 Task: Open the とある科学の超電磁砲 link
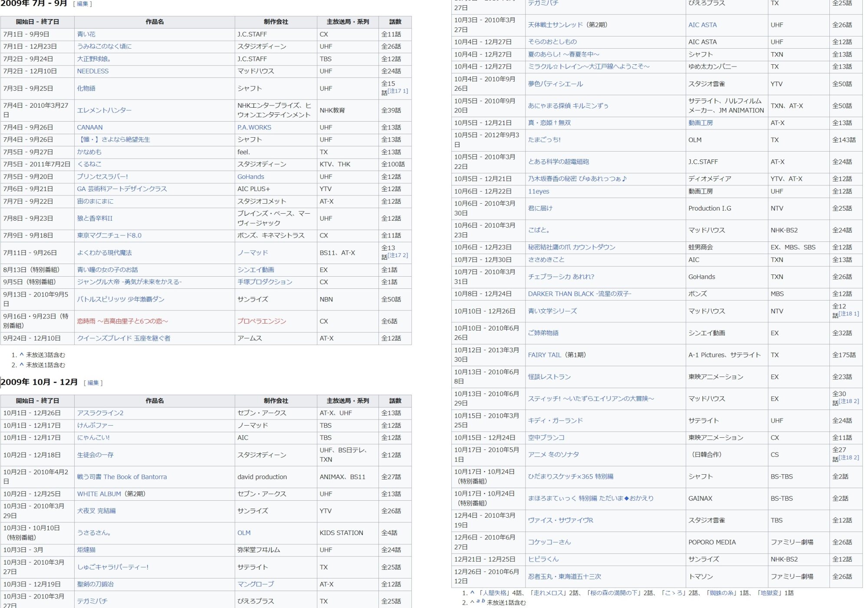(x=558, y=162)
